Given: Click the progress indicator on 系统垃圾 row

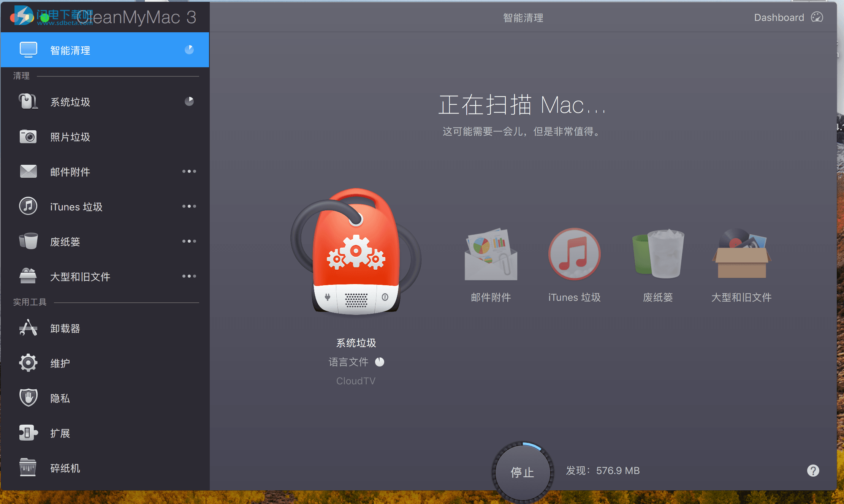Looking at the screenshot, I should point(189,101).
